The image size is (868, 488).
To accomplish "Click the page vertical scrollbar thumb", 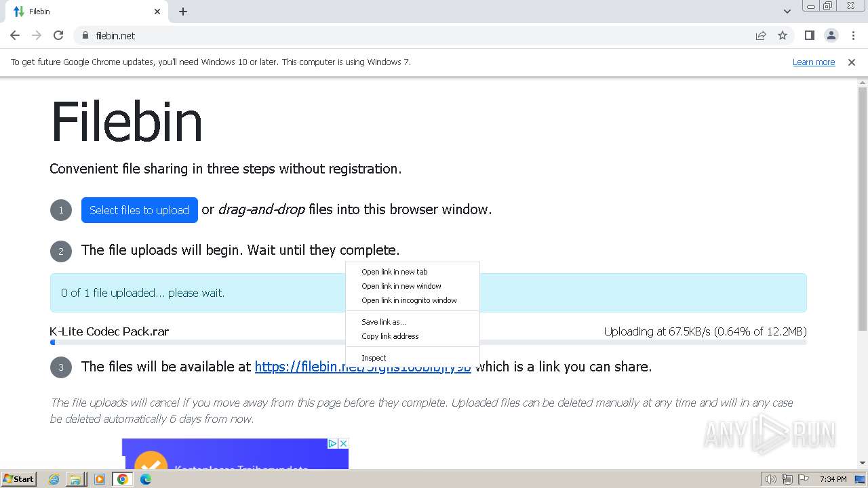I will [x=863, y=209].
